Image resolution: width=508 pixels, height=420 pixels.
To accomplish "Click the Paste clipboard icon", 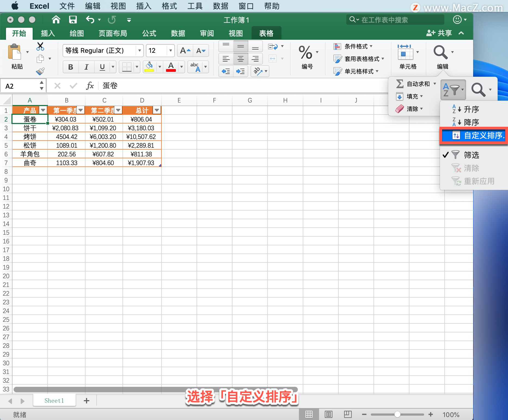I will [x=14, y=52].
